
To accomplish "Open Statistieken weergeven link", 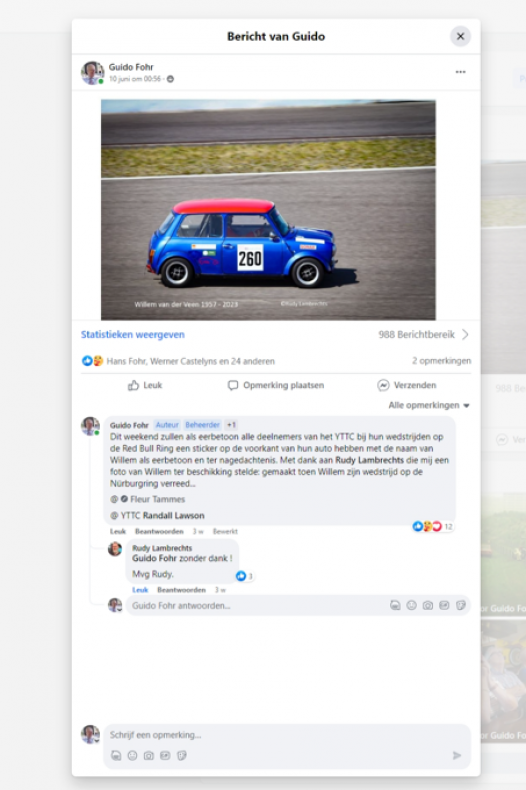I will (133, 335).
